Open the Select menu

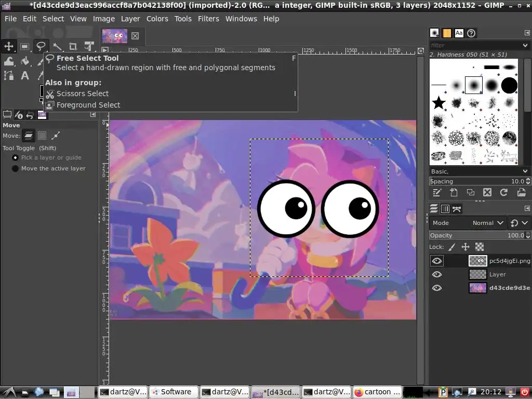point(54,19)
